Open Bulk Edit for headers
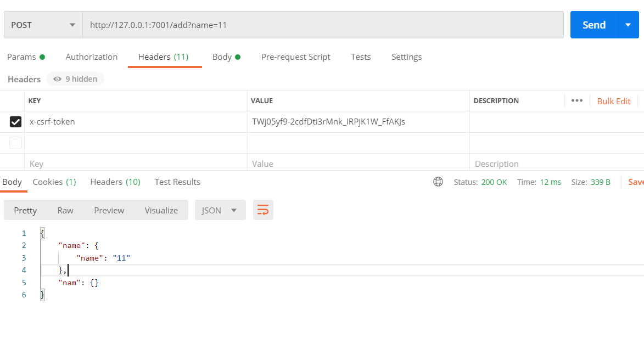 pos(613,100)
